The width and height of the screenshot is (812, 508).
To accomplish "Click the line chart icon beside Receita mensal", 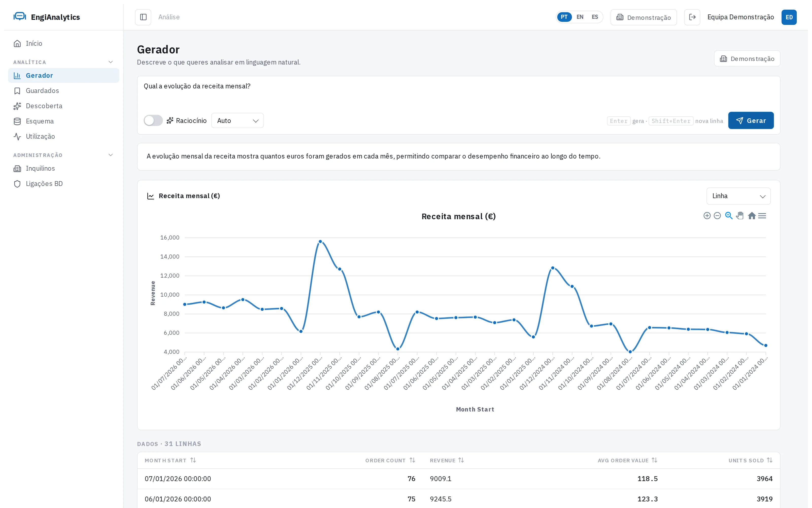I will point(151,196).
